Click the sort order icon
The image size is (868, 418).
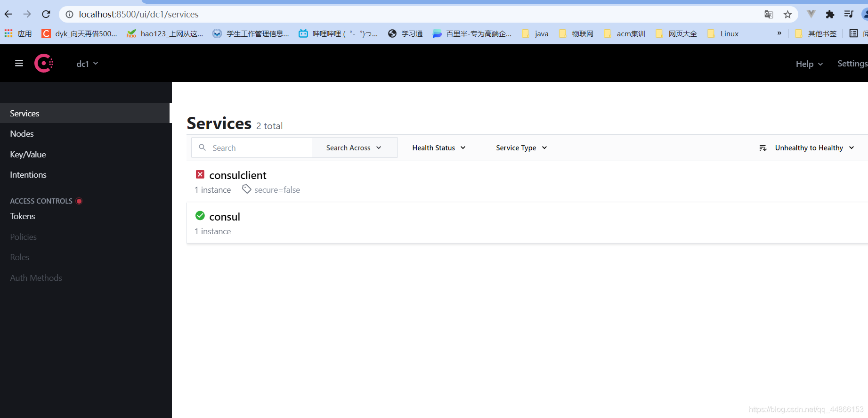pos(763,148)
